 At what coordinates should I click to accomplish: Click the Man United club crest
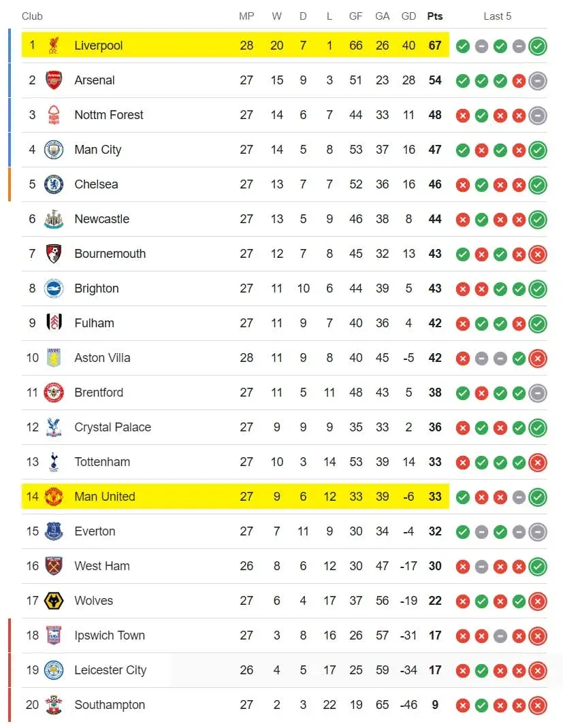54,496
